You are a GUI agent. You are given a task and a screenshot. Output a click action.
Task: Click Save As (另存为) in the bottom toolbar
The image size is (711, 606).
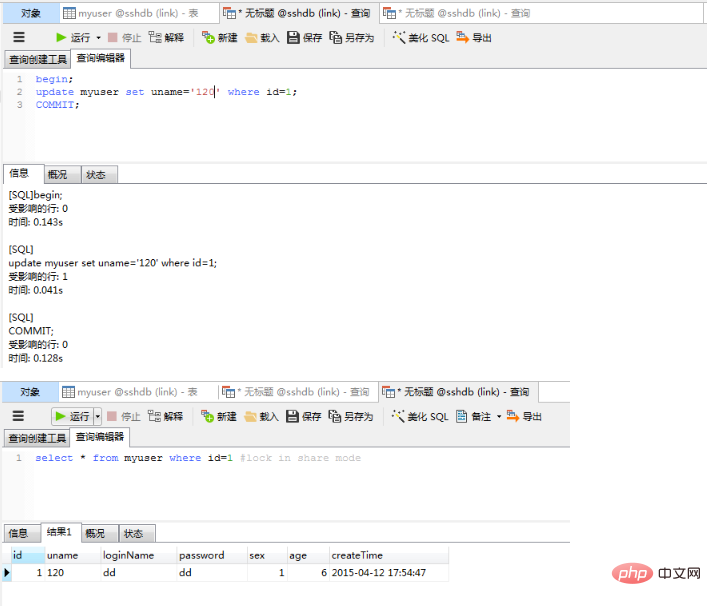point(351,416)
